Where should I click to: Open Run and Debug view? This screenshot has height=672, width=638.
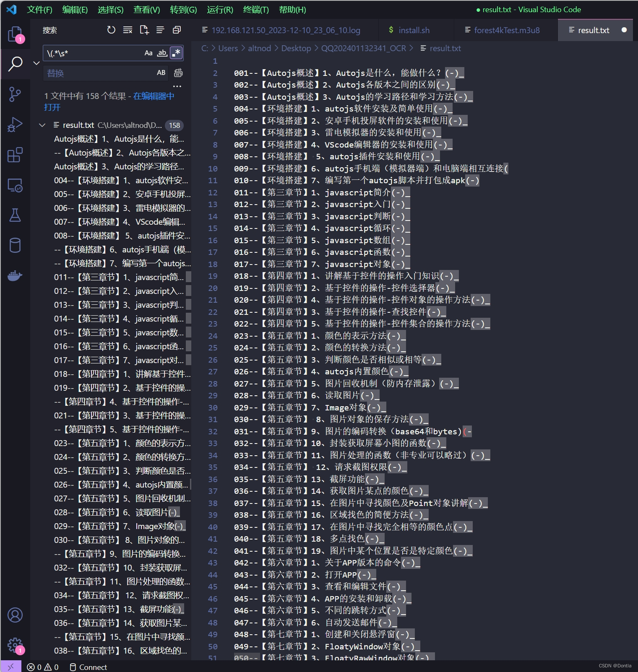15,125
